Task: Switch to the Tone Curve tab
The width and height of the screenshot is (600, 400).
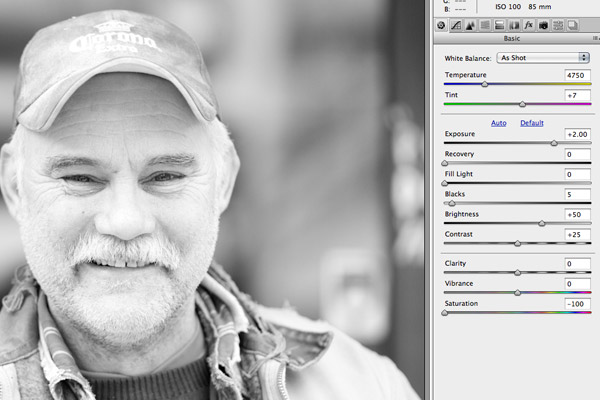Action: [x=456, y=25]
